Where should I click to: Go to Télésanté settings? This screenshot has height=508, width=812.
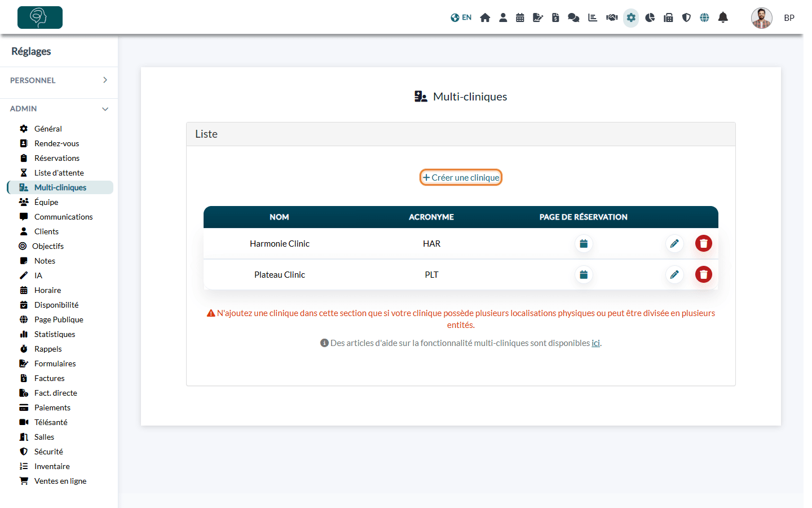click(x=51, y=422)
